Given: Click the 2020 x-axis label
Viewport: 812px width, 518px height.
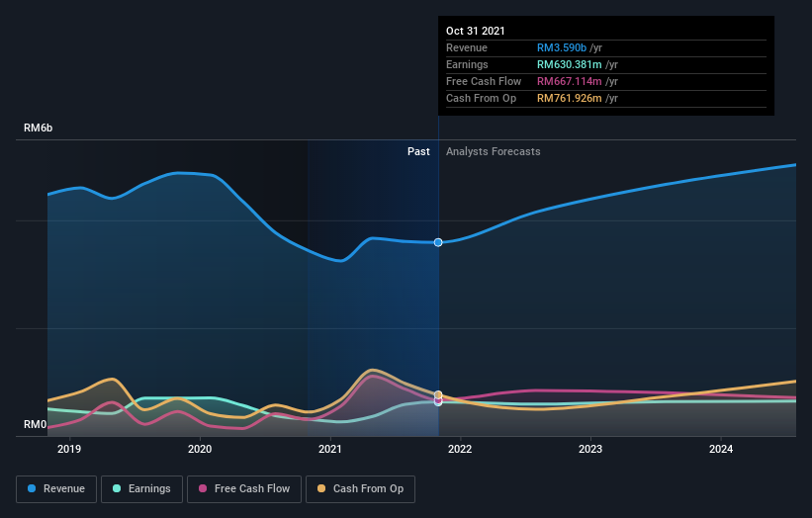Looking at the screenshot, I should click(x=200, y=449).
